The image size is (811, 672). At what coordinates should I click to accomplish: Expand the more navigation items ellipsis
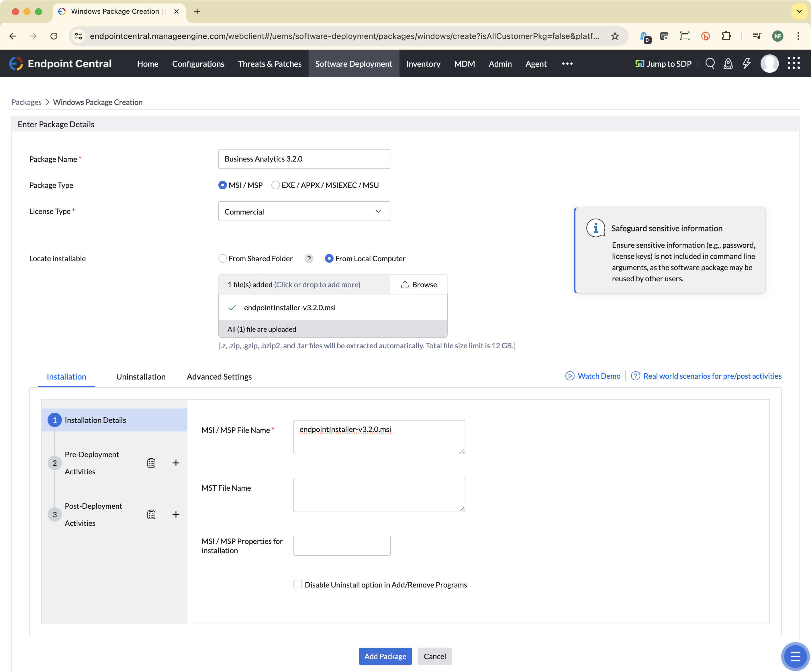pyautogui.click(x=567, y=64)
